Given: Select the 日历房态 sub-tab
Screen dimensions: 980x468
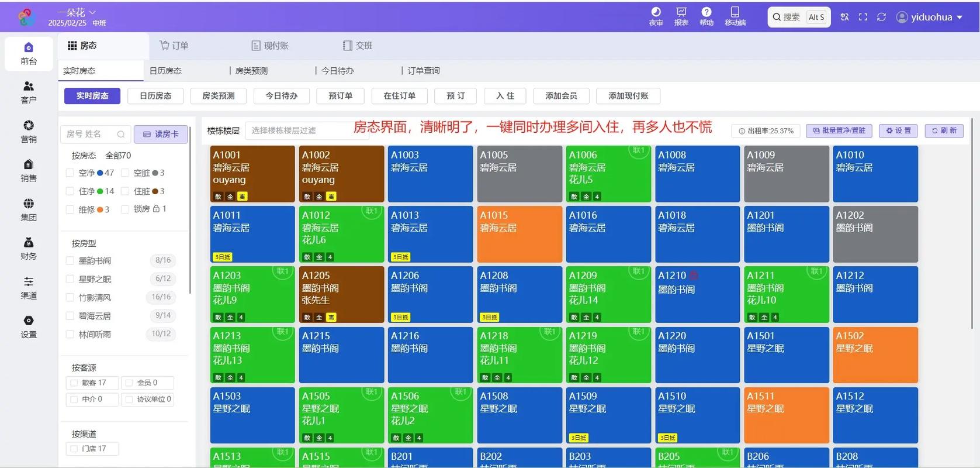Looking at the screenshot, I should tap(165, 71).
